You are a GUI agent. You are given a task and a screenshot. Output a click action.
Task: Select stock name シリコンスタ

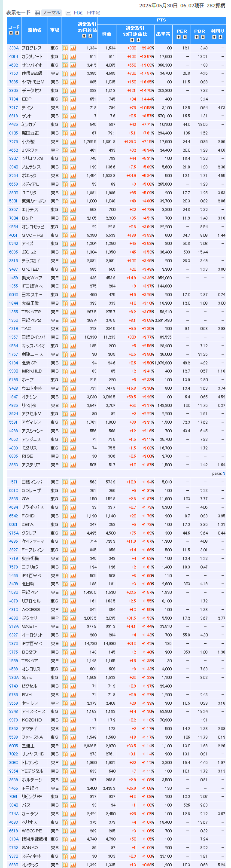click(x=33, y=159)
